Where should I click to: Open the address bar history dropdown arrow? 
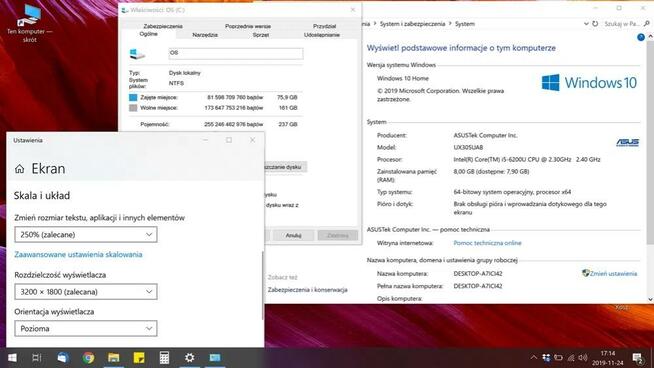586,24
